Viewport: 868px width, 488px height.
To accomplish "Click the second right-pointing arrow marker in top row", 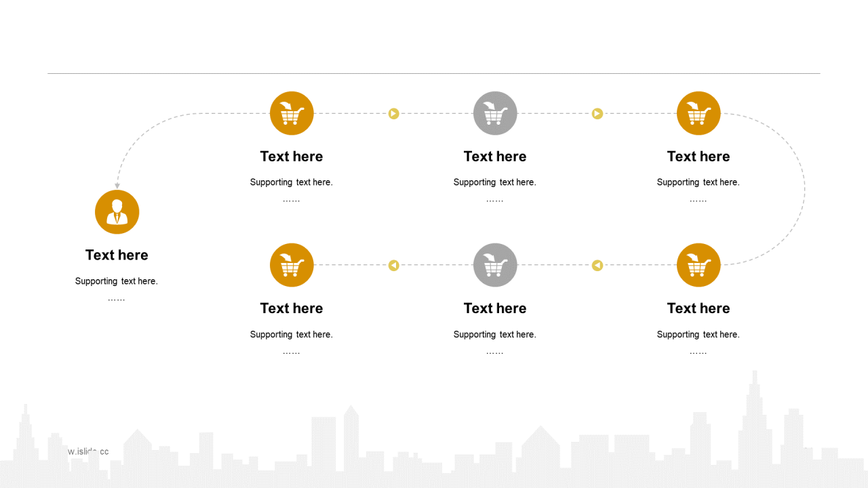I will click(x=597, y=113).
